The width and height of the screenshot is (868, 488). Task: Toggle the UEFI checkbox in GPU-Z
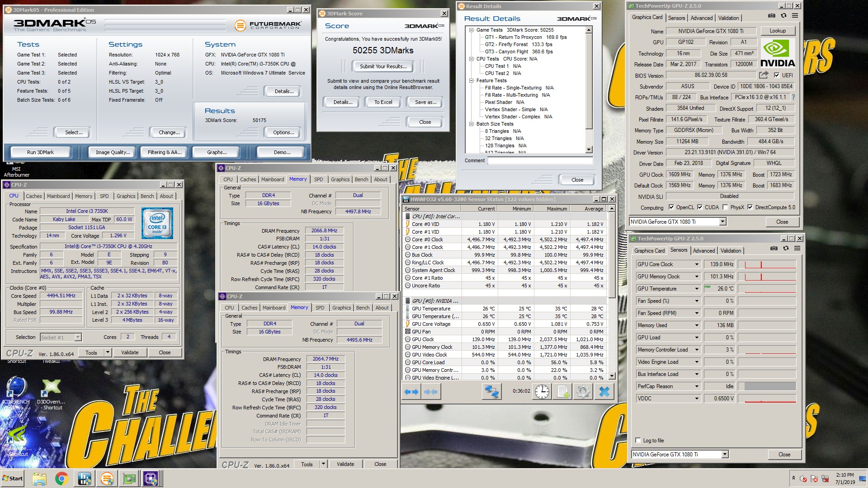pos(777,75)
